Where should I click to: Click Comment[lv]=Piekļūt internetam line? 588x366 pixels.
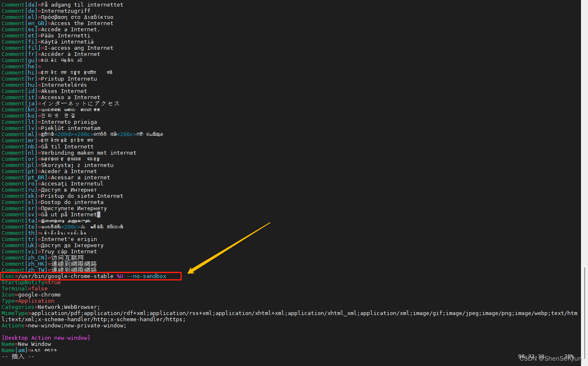tap(51, 128)
